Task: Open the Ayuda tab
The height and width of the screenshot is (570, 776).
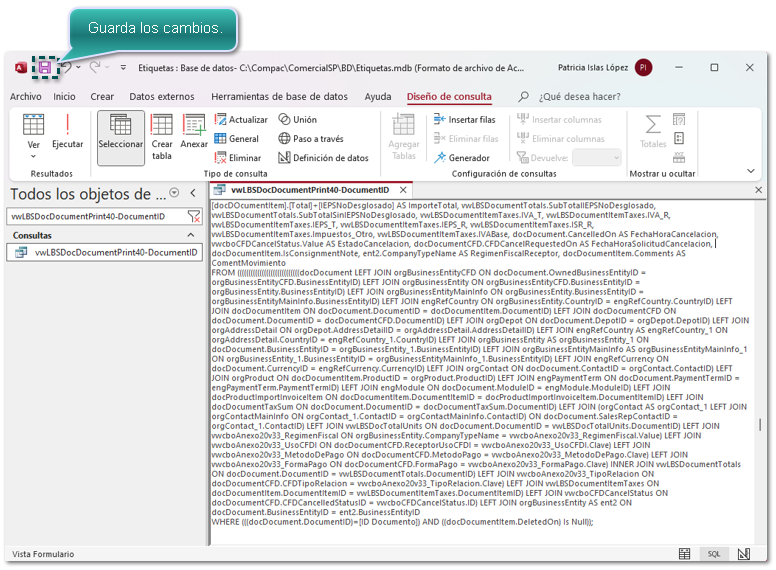Action: tap(378, 96)
